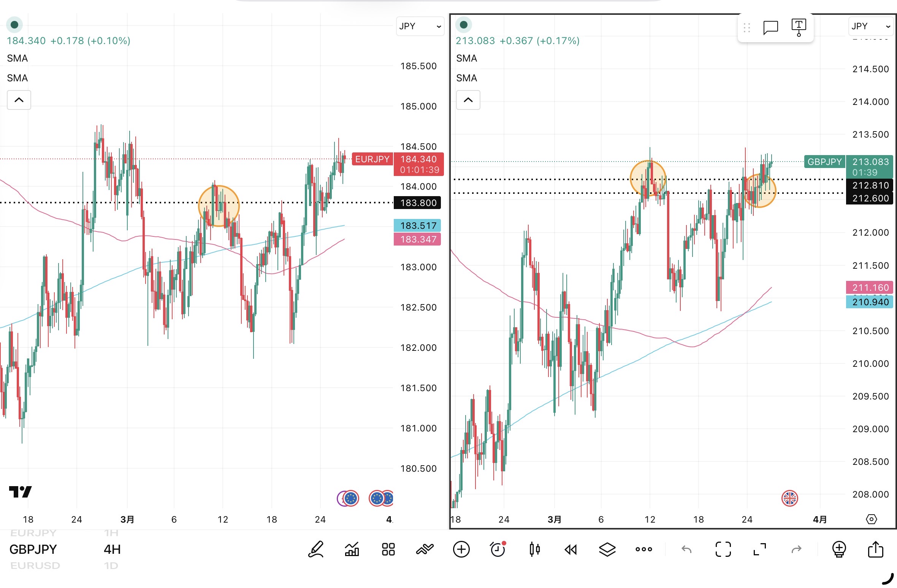Select the GBPJPY symbol label

click(33, 549)
